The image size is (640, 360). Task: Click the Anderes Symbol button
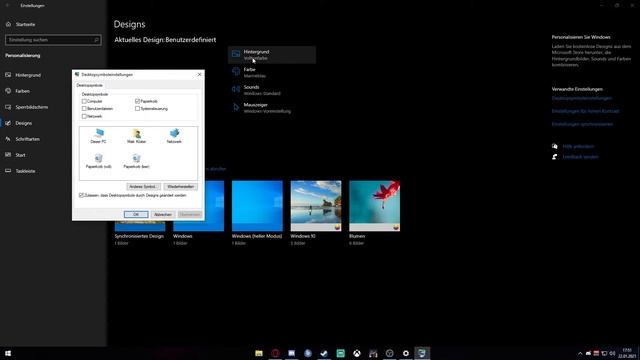click(x=143, y=187)
